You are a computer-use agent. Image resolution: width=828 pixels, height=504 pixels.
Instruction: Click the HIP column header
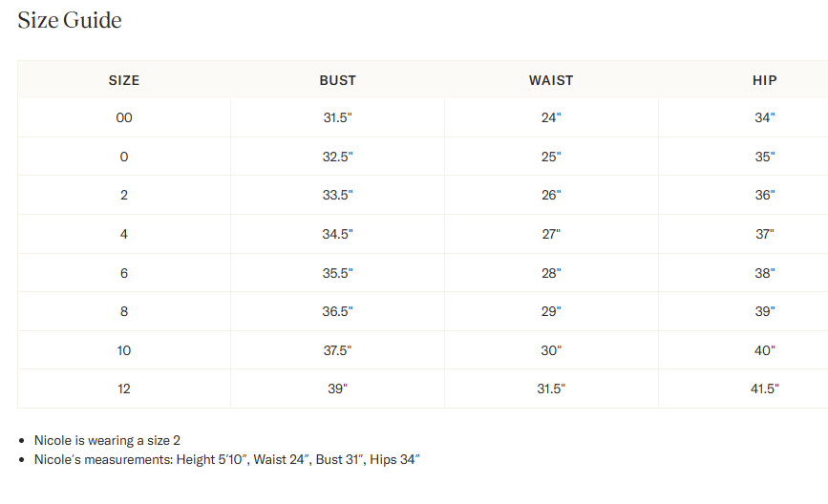(x=764, y=80)
